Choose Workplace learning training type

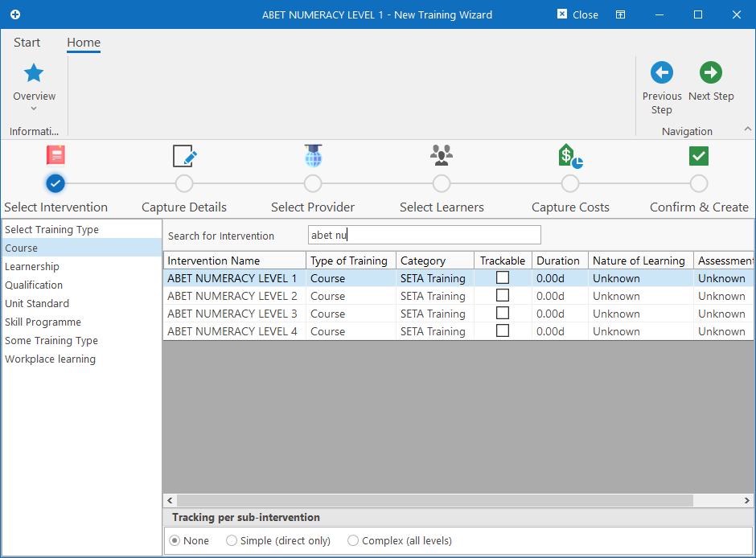pyautogui.click(x=81, y=359)
